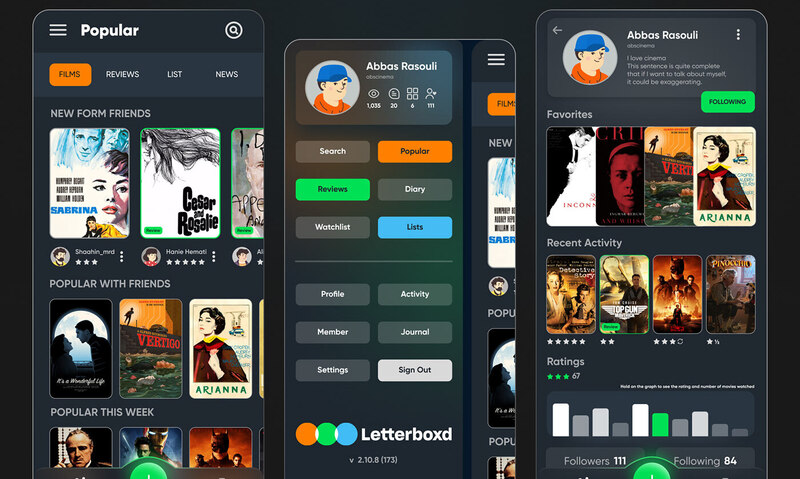Click version text v 2.10.8 (173)
Screen dimensions: 800x479
point(373,460)
